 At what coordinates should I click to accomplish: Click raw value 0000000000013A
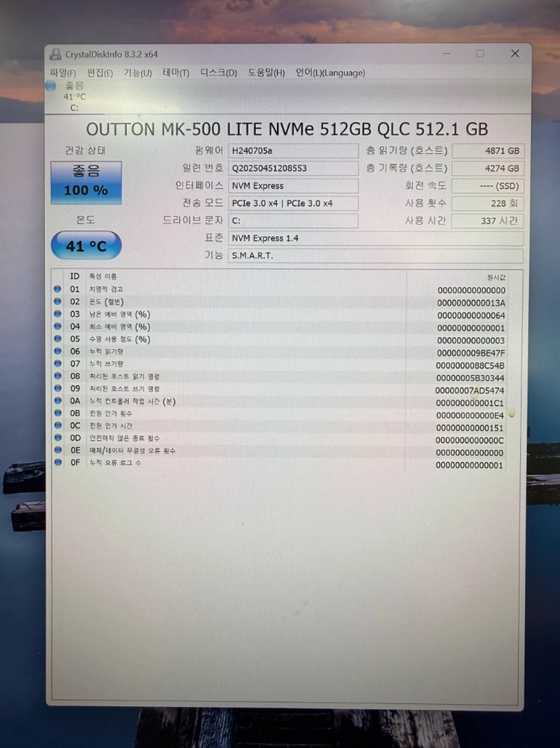coord(471,303)
